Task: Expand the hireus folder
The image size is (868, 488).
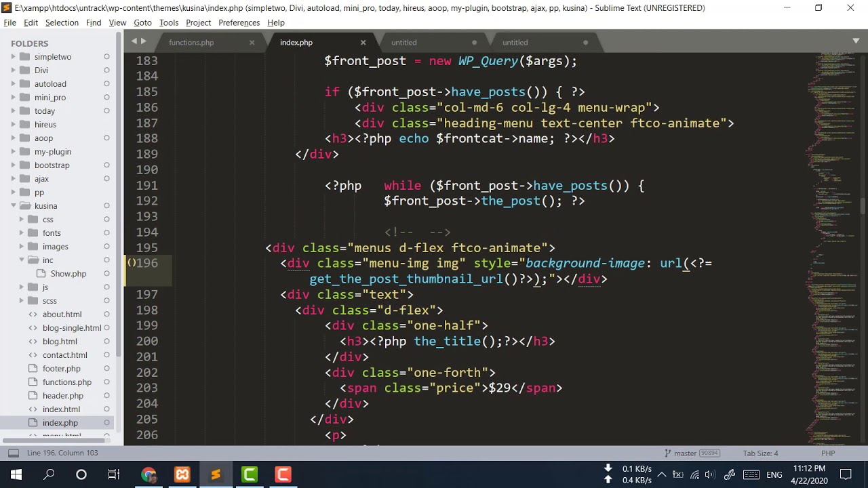Action: 13,125
